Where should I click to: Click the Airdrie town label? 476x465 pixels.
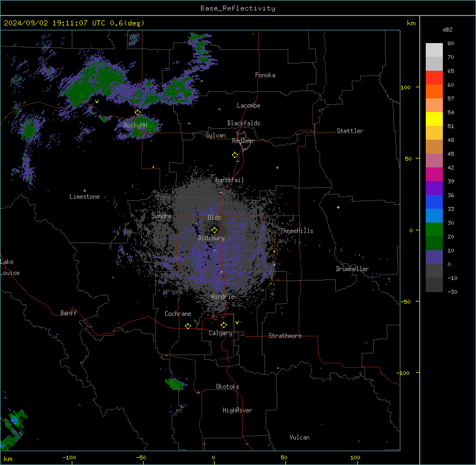pos(223,297)
